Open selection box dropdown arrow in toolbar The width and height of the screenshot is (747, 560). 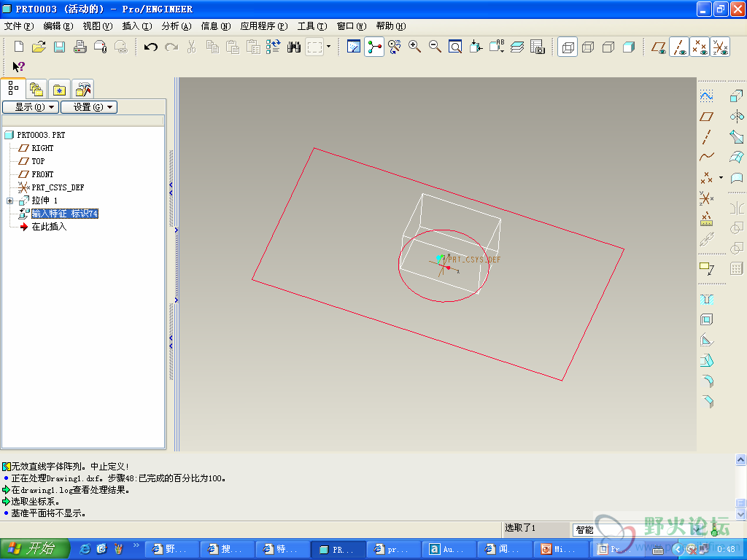click(329, 47)
